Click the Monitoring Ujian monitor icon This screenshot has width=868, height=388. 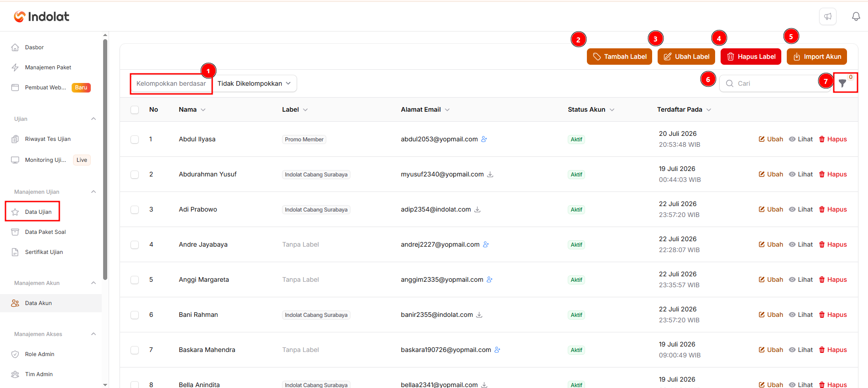coord(15,160)
